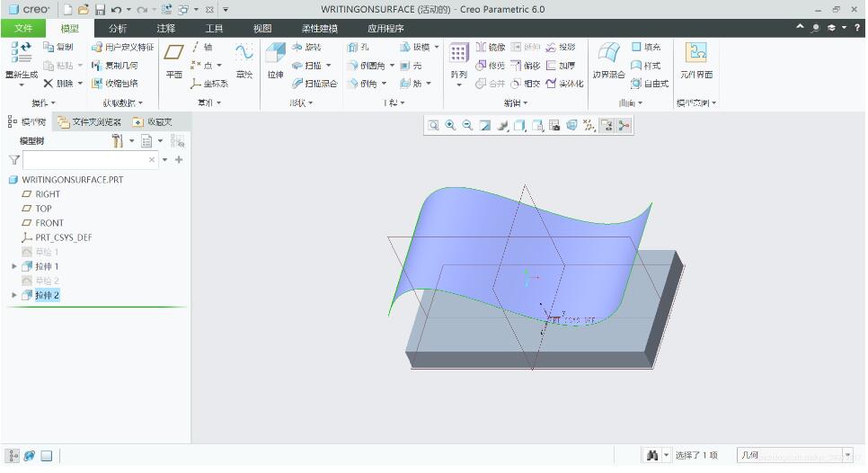Screen dimensions: 868x473
Task: Click the Repaint icon in graphics toolbar
Action: [x=485, y=126]
